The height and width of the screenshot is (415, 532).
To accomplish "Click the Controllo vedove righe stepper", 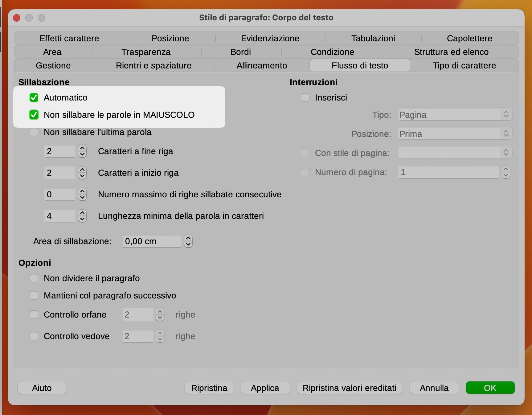I will tap(160, 336).
